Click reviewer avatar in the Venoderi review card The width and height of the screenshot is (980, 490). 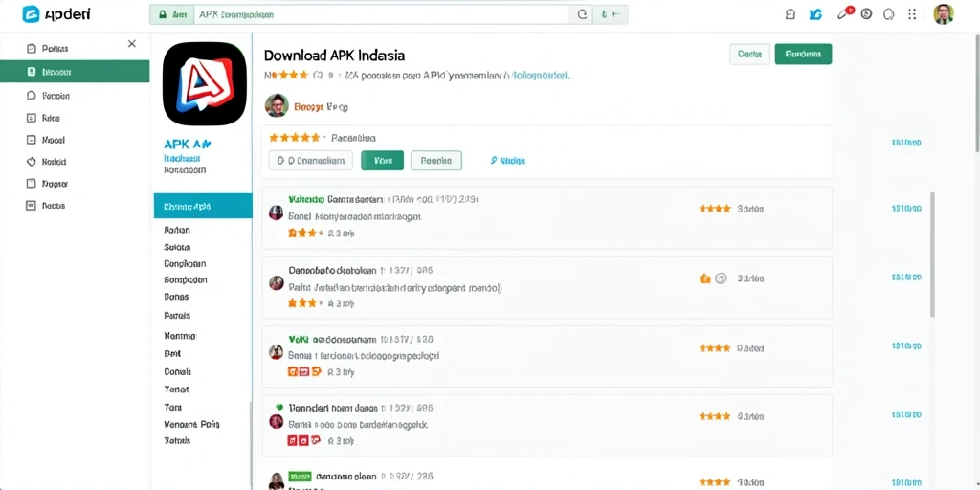point(276,421)
